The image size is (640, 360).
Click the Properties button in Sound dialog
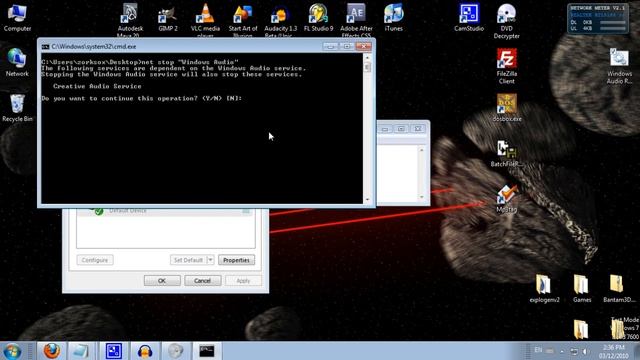coord(236,260)
